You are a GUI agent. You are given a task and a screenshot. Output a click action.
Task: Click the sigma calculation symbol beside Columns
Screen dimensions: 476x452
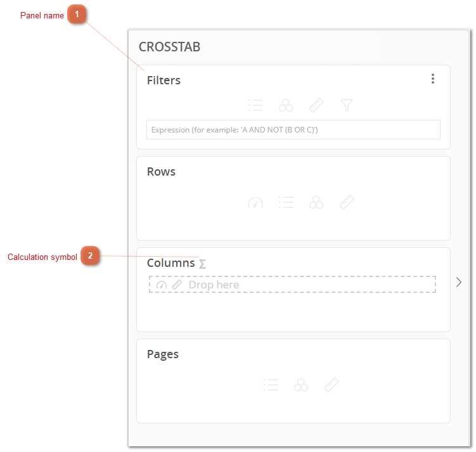click(x=202, y=264)
